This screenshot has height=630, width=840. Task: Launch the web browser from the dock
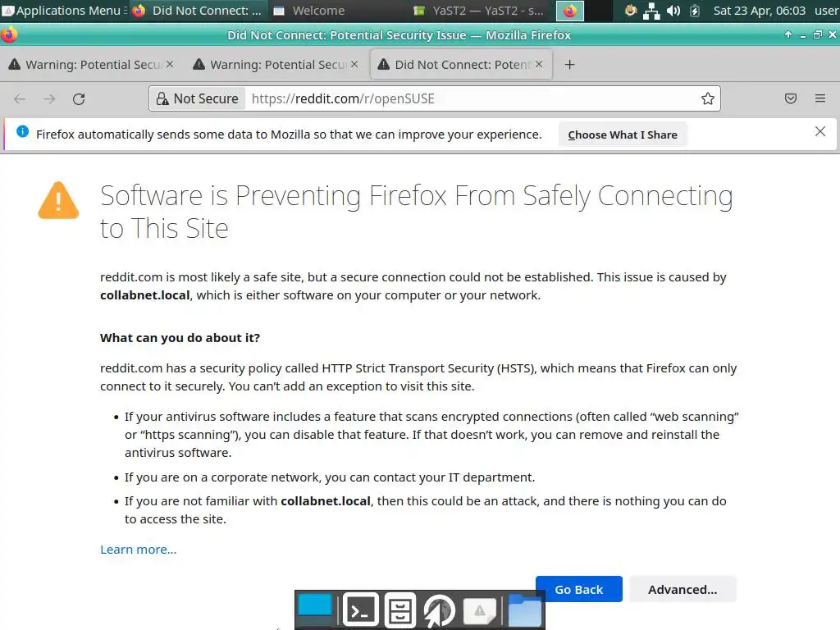(x=440, y=610)
